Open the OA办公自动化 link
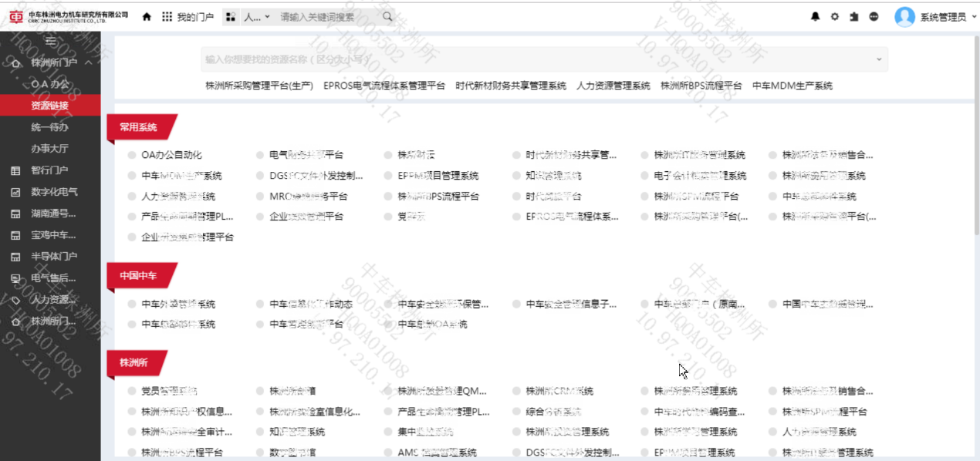Image resolution: width=980 pixels, height=461 pixels. pos(171,155)
